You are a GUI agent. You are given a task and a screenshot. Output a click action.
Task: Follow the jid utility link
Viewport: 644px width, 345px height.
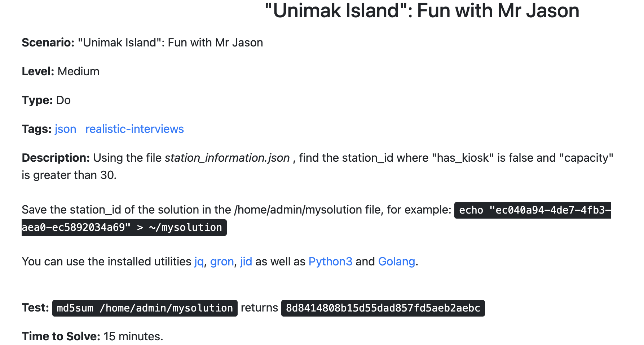point(246,261)
